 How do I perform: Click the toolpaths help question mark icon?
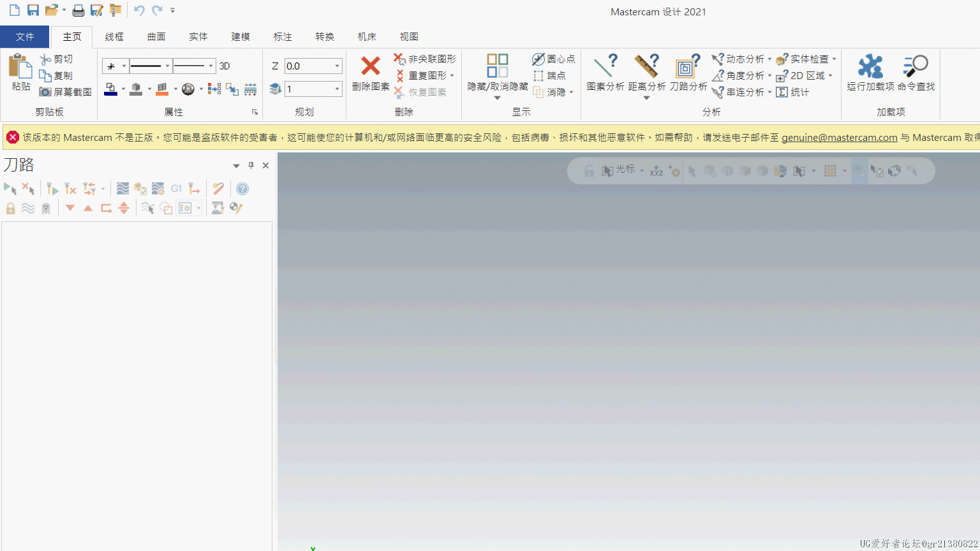242,189
